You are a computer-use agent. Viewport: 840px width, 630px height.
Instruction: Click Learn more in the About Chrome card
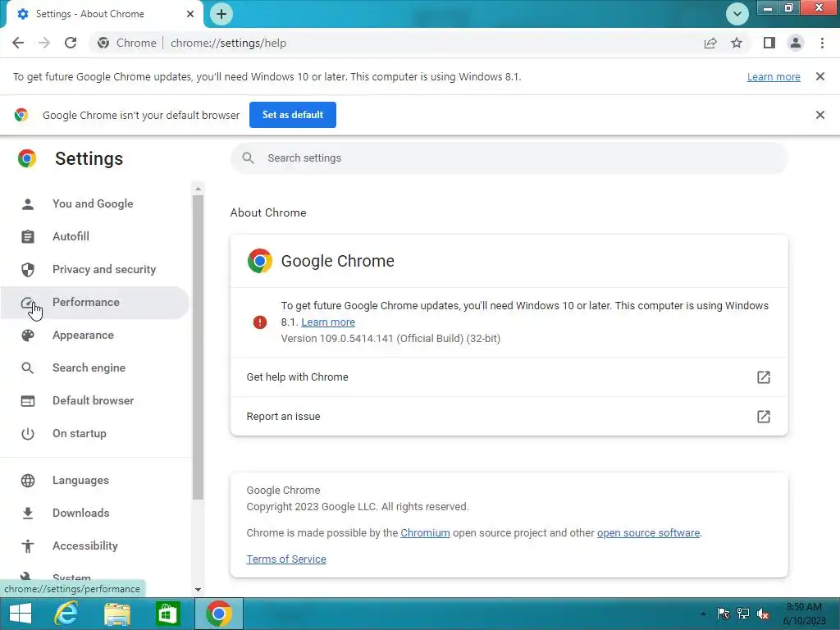pyautogui.click(x=328, y=322)
